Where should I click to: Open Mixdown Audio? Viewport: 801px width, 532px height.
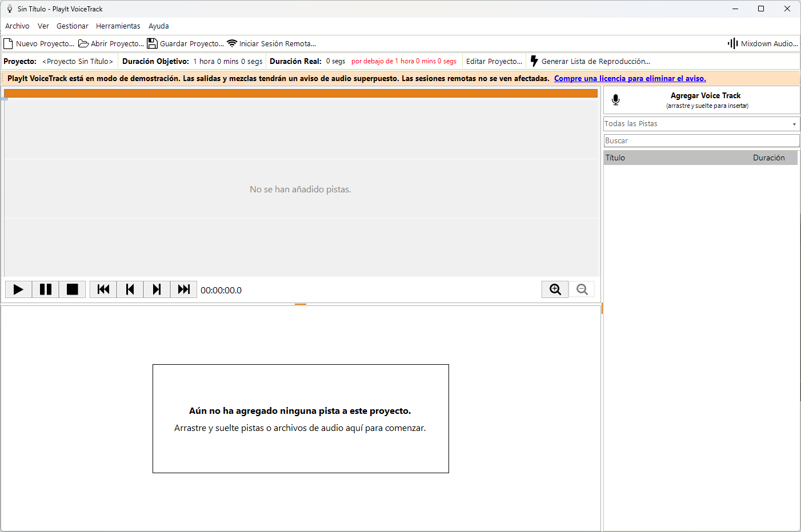click(763, 43)
